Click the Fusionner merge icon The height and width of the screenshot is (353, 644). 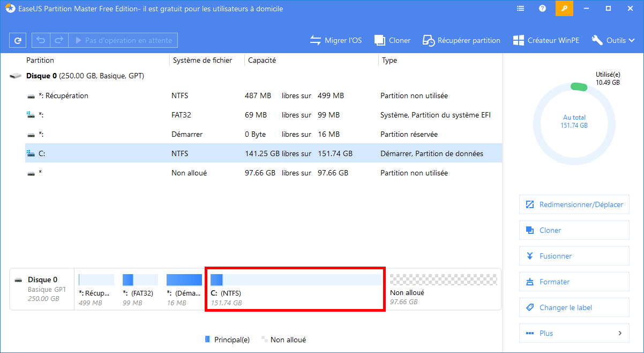pos(530,256)
